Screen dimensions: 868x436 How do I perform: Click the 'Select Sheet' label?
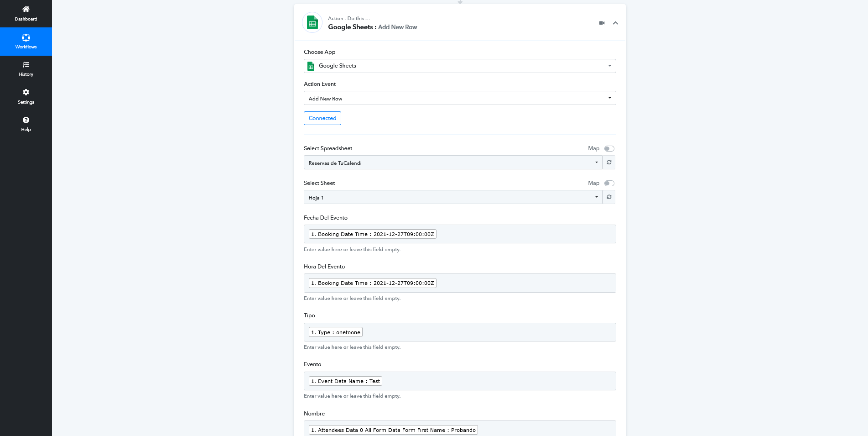[319, 183]
